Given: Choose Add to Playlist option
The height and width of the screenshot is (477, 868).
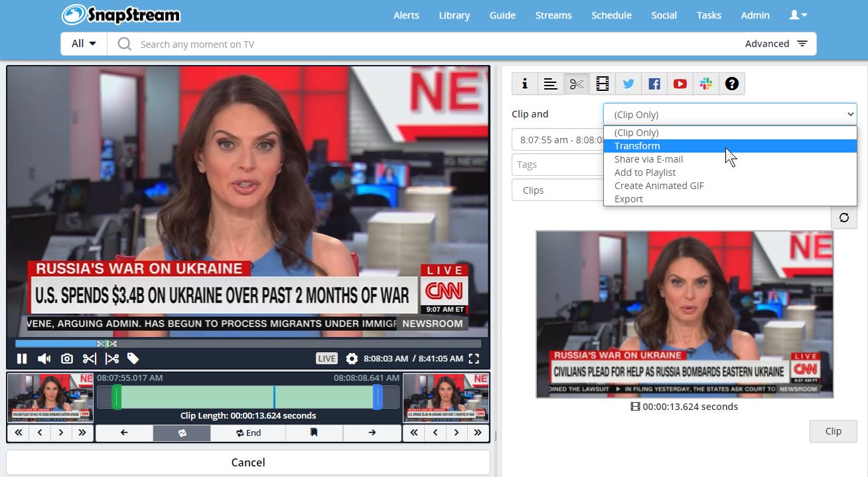Looking at the screenshot, I should (x=730, y=172).
